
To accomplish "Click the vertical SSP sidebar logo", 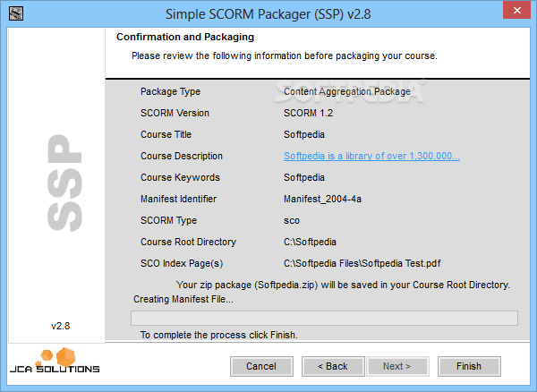I will [64, 183].
